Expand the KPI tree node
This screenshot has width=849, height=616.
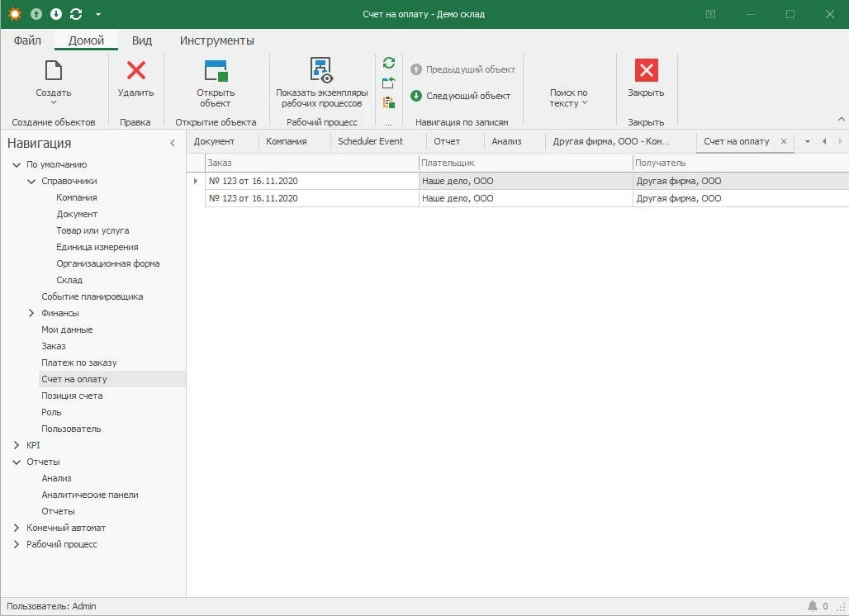point(17,446)
